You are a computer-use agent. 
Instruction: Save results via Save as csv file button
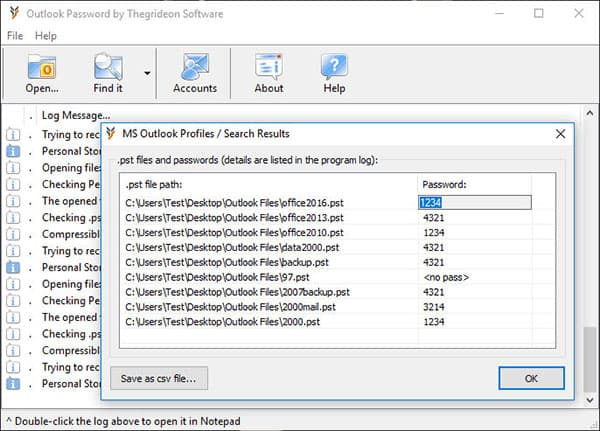click(159, 379)
